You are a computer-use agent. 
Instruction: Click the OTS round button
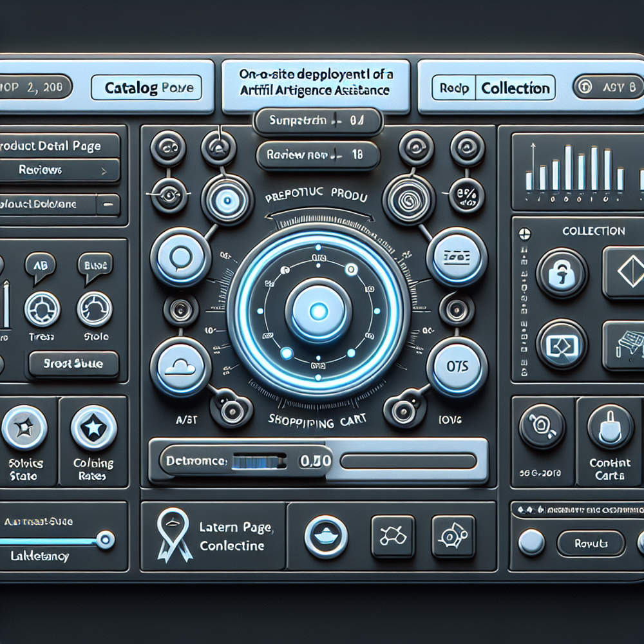tap(457, 366)
